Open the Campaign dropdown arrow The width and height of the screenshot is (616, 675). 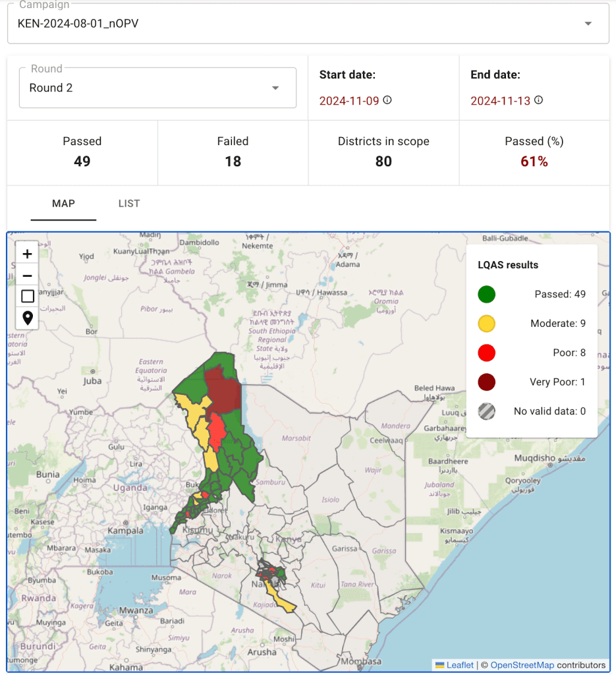pyautogui.click(x=588, y=24)
